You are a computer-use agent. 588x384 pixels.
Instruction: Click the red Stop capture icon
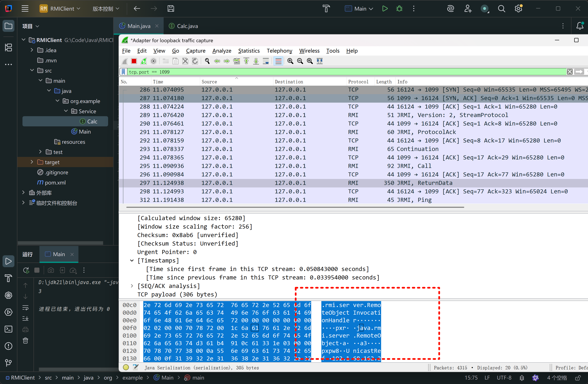(x=134, y=61)
